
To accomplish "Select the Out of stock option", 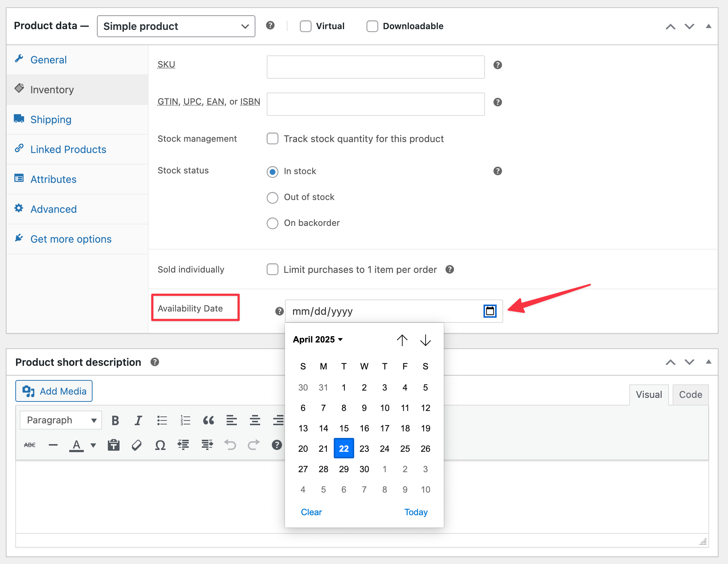I will 273,197.
